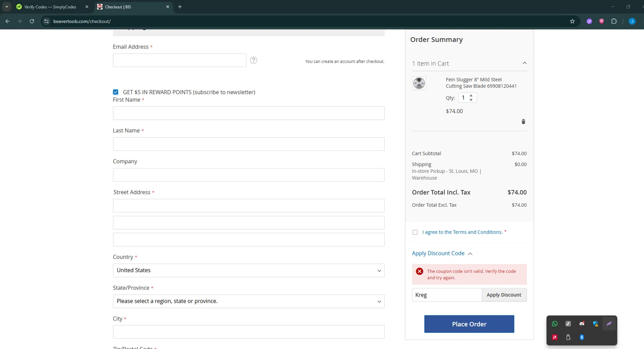Viewport: 644px width, 349px height.
Task: Click the browser forward arrow
Action: click(x=20, y=21)
